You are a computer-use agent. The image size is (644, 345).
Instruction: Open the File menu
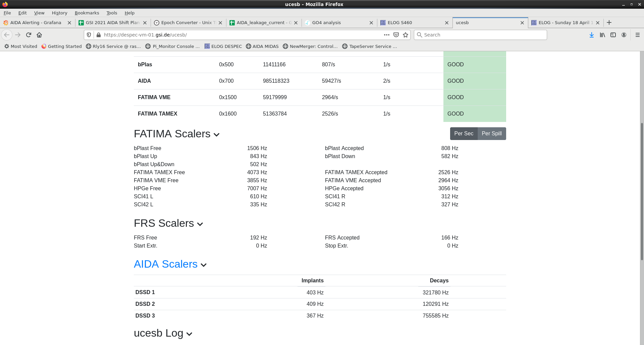point(7,13)
